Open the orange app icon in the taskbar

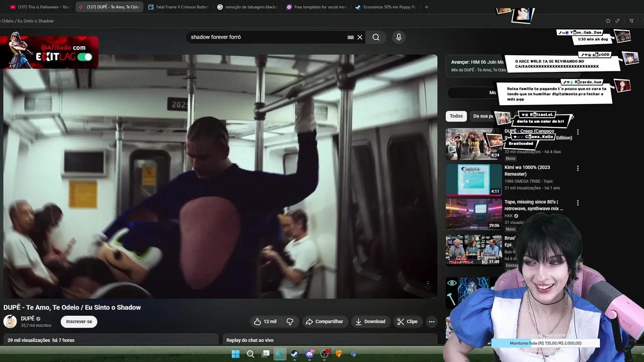(339, 354)
